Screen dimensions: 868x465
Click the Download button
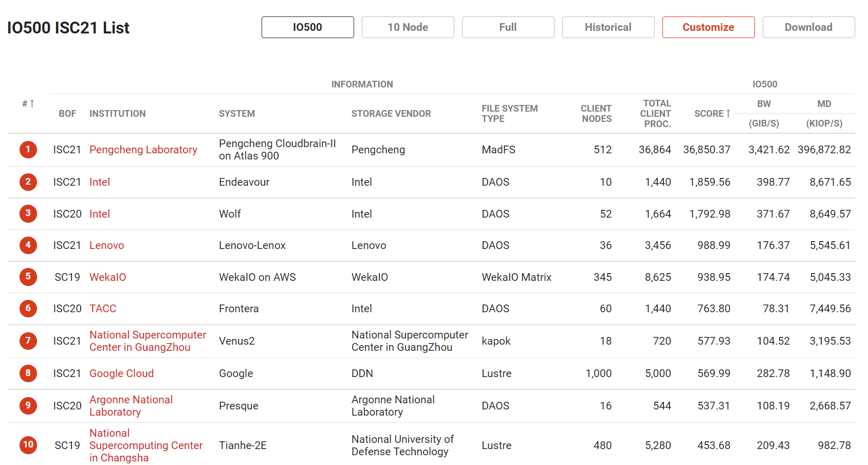808,27
